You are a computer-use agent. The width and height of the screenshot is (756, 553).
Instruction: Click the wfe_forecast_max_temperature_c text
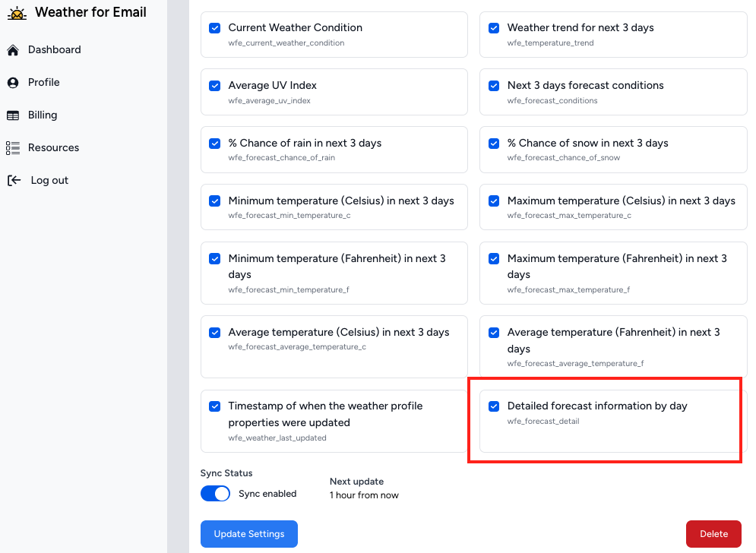point(569,216)
